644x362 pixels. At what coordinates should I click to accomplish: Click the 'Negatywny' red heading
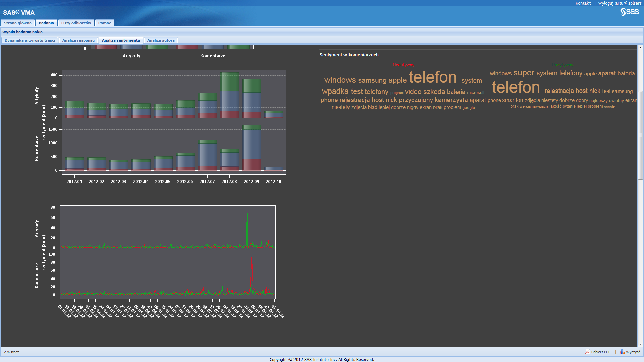coord(404,65)
